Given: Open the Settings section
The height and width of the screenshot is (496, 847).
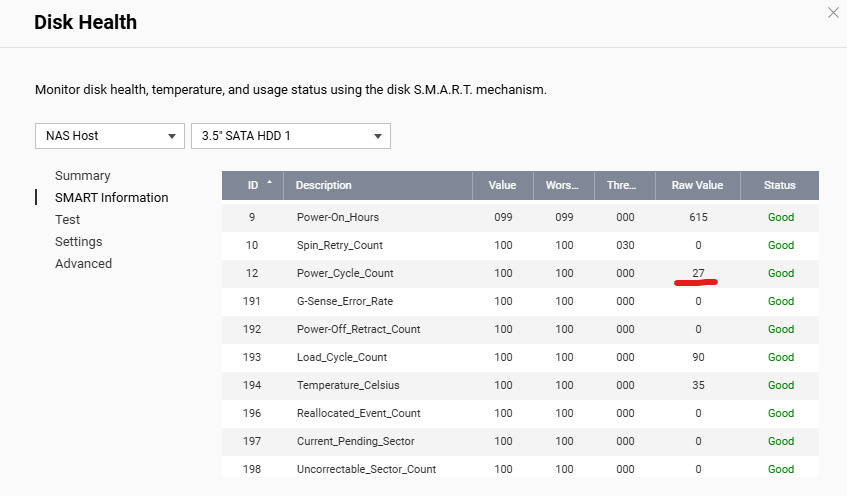Looking at the screenshot, I should (x=79, y=241).
